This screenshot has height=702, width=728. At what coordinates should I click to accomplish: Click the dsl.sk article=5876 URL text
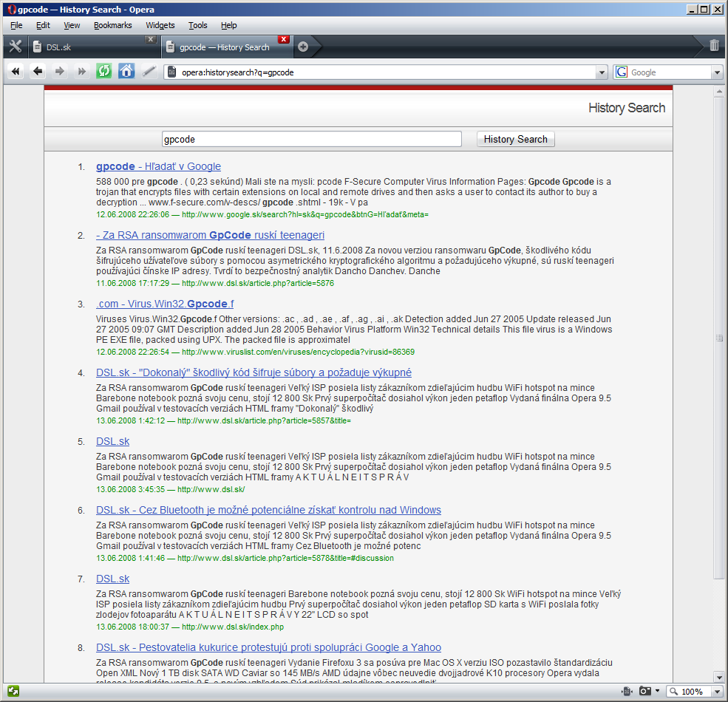click(258, 283)
